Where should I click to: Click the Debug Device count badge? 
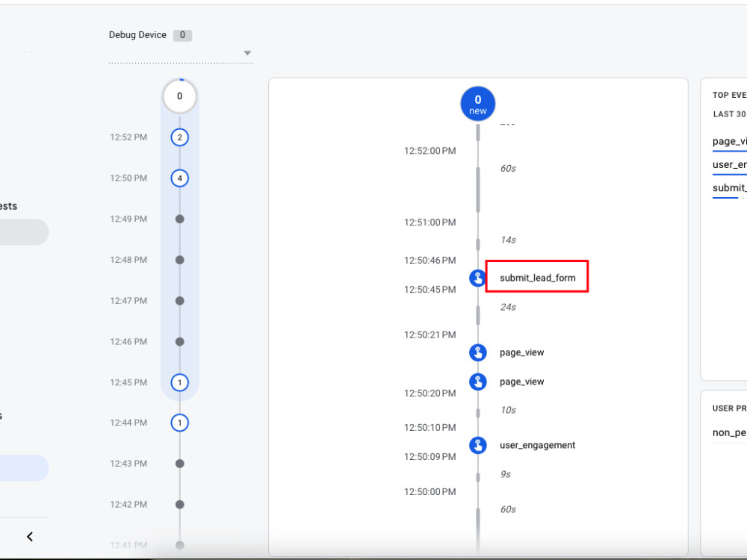182,35
